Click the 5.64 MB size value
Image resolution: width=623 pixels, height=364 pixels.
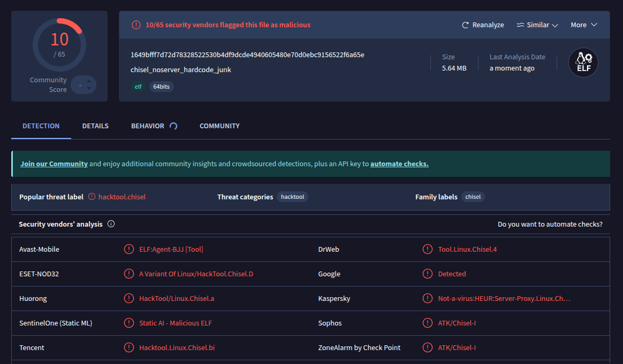coord(454,68)
